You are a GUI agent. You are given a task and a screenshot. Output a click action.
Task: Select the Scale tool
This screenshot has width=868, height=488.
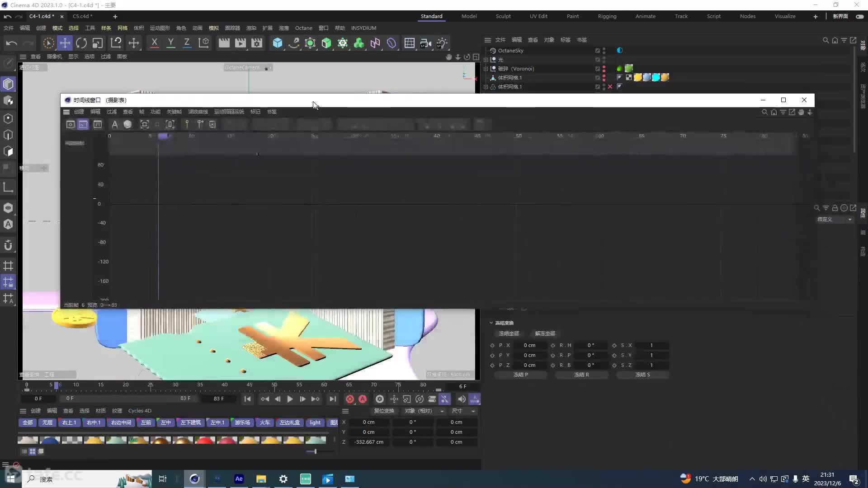pyautogui.click(x=98, y=43)
